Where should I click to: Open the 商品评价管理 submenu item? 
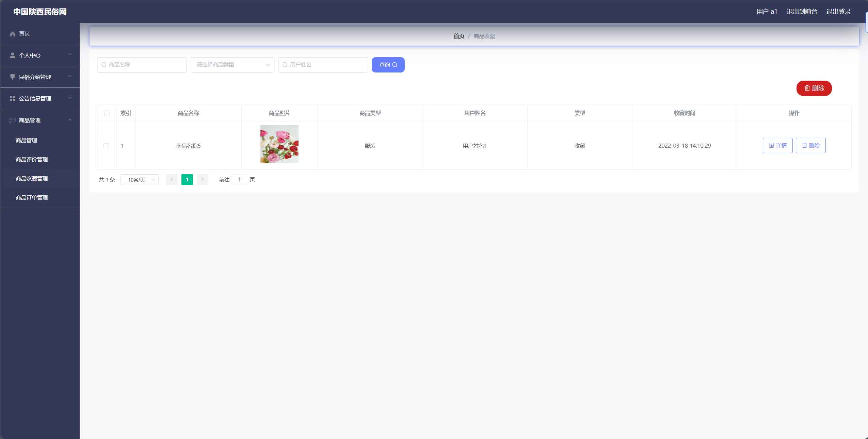32,159
